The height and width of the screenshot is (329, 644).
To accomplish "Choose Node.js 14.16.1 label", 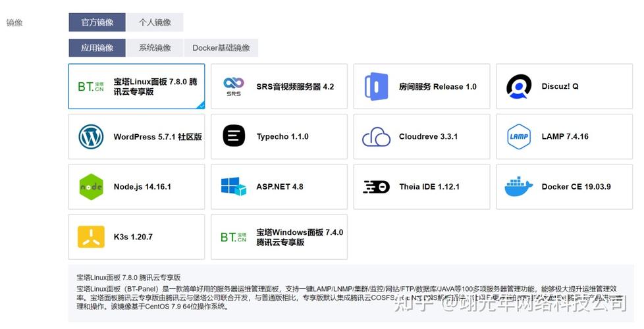I will click(x=142, y=187).
